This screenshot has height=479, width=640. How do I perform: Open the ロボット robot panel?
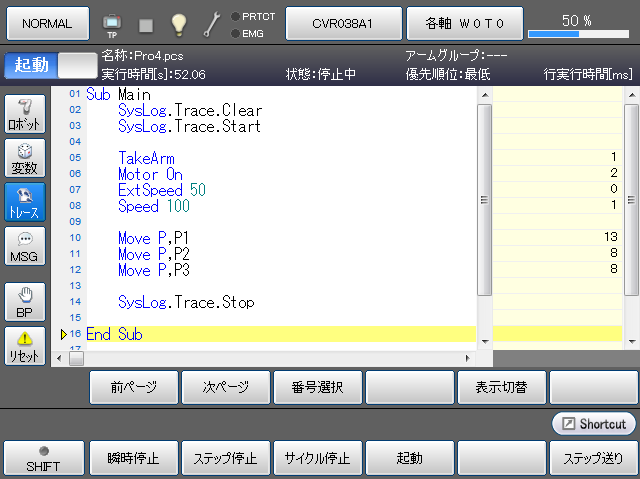pyautogui.click(x=25, y=115)
